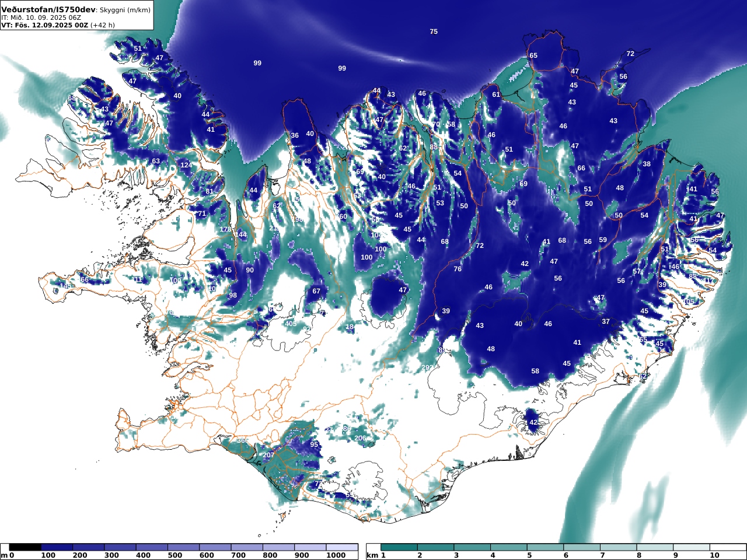Click the visibility value '178' on the map
This screenshot has width=747, height=560.
(225, 229)
